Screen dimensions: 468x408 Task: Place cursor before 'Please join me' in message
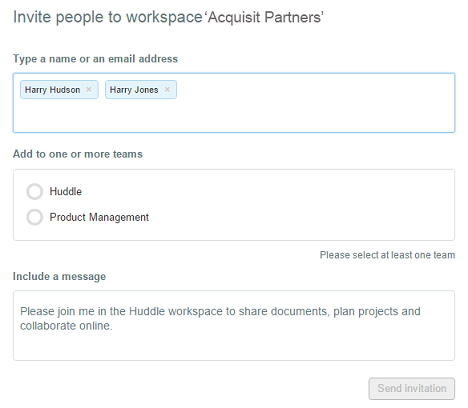pos(20,311)
